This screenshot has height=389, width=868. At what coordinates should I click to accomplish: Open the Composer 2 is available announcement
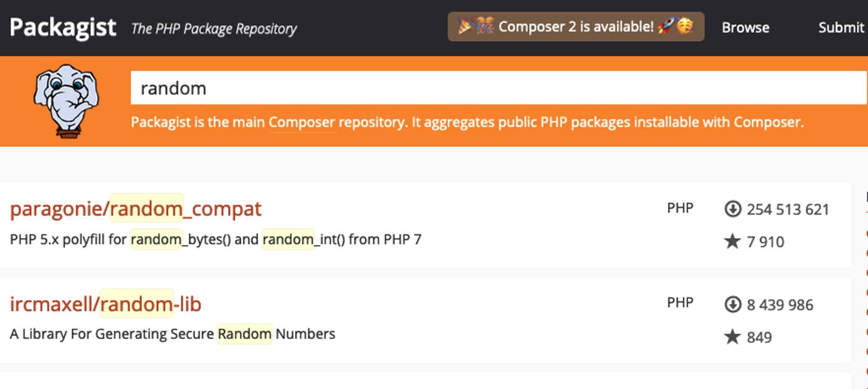click(x=575, y=27)
